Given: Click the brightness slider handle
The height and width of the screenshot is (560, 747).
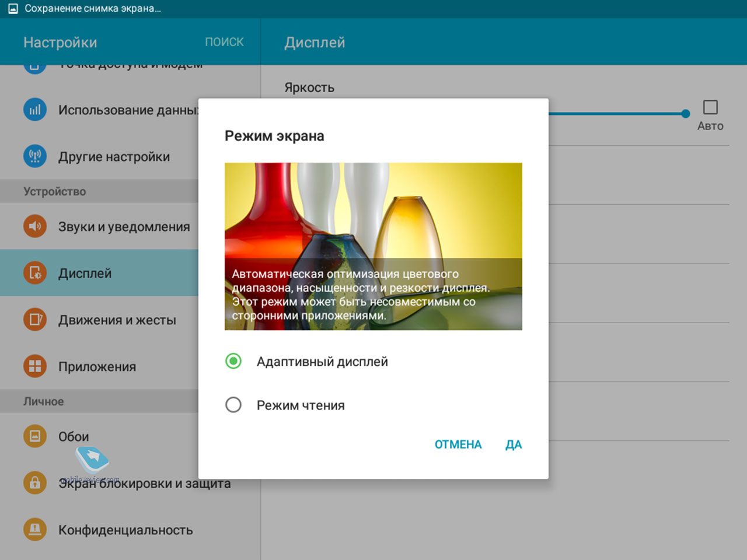Looking at the screenshot, I should tap(686, 114).
